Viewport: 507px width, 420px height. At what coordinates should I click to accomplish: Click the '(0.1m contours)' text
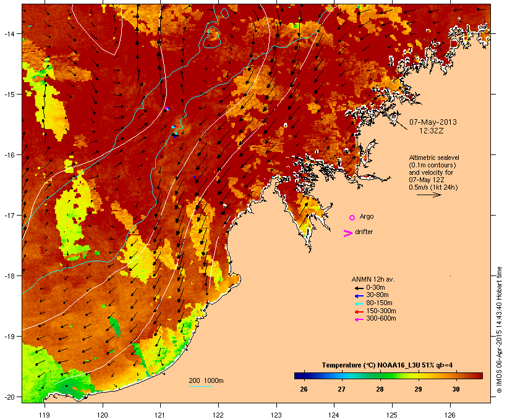[432, 165]
